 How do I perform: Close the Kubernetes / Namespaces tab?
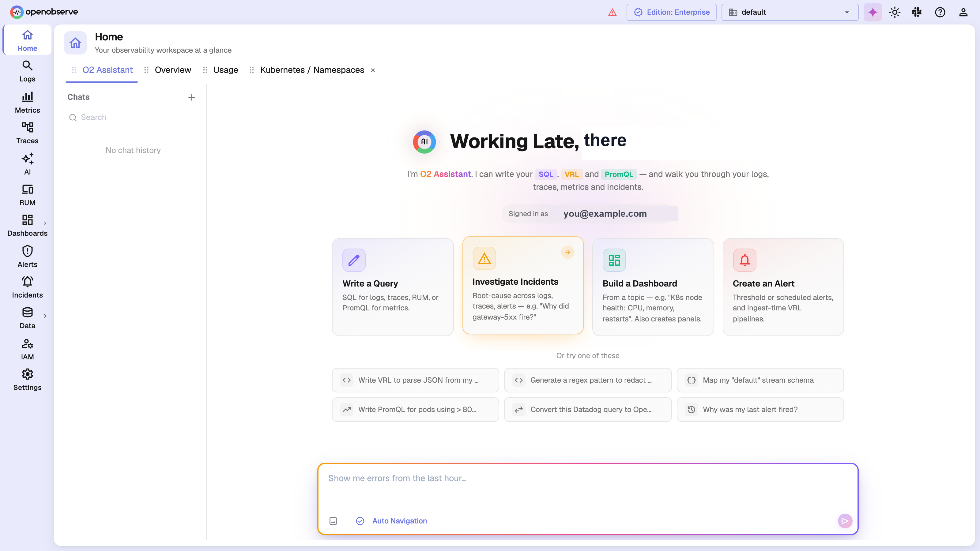pos(373,70)
